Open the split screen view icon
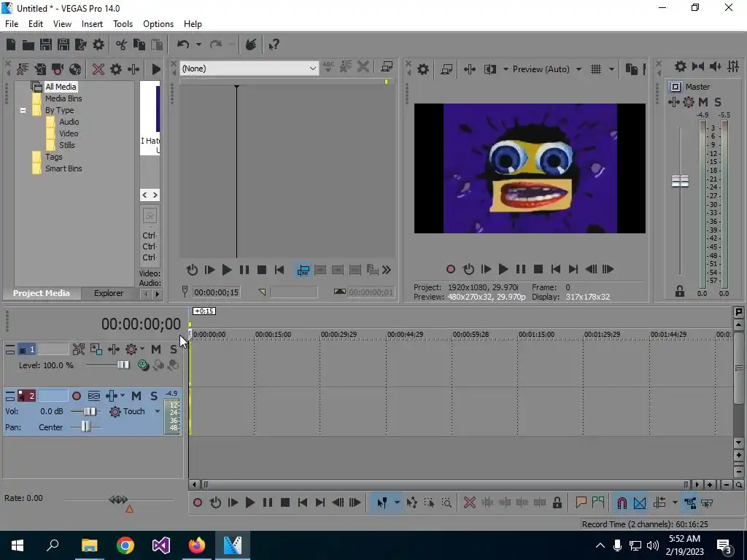The width and height of the screenshot is (747, 560). click(x=490, y=69)
